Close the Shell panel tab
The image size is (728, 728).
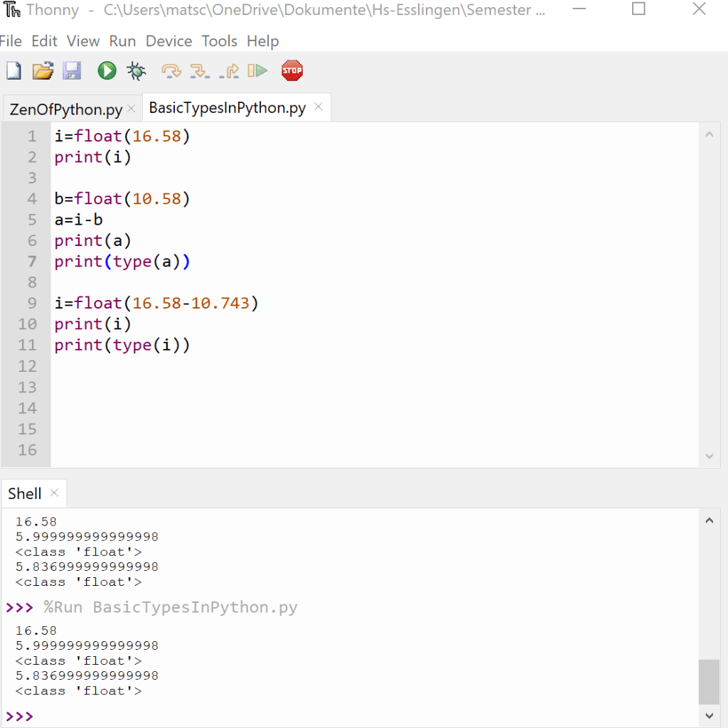point(54,493)
